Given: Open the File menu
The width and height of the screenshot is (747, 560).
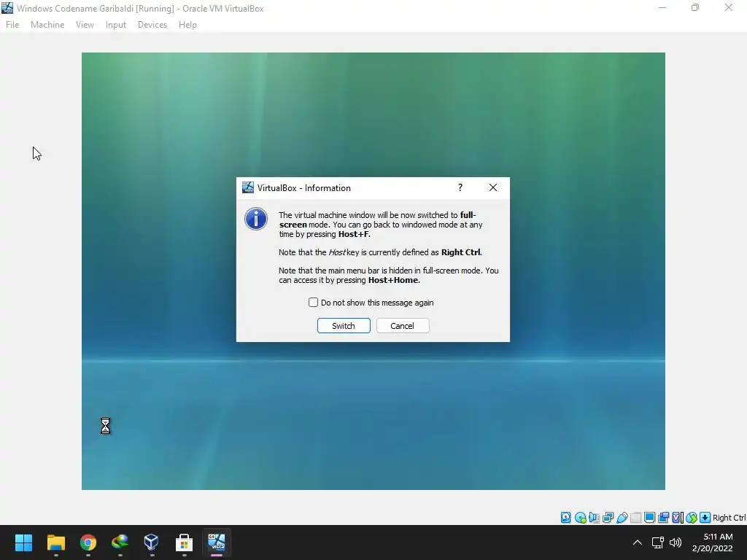Looking at the screenshot, I should coord(12,25).
